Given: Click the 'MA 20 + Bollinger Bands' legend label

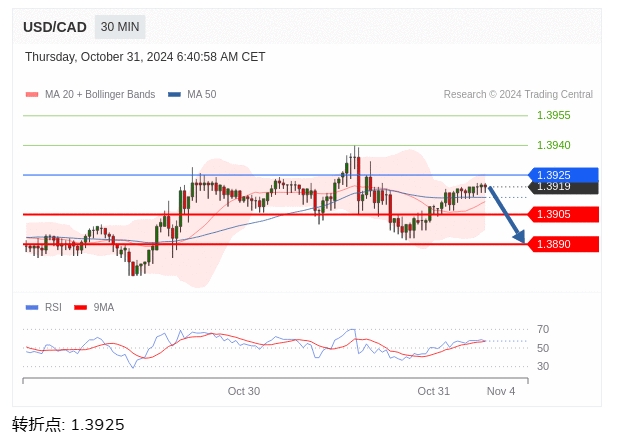Looking at the screenshot, I should point(100,94).
